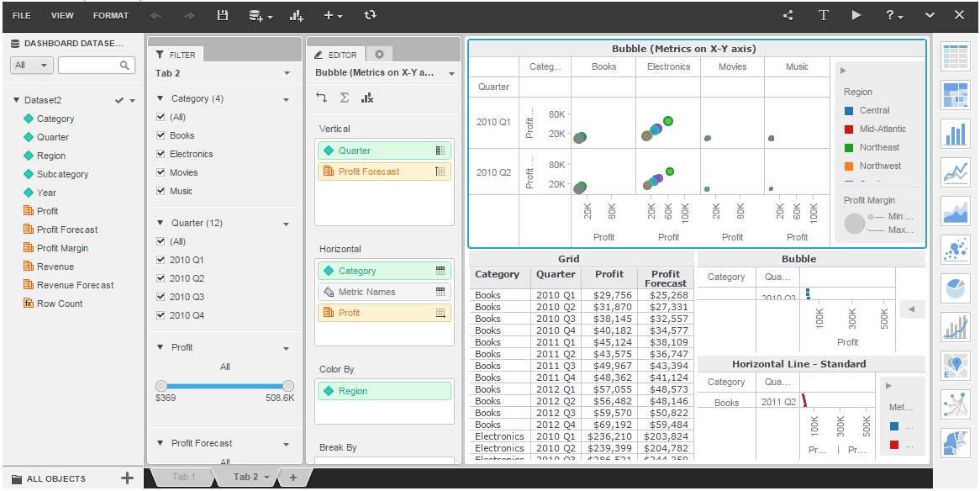This screenshot has height=491, width=980.
Task: Uncheck the Movies category checkbox
Action: coord(161,172)
